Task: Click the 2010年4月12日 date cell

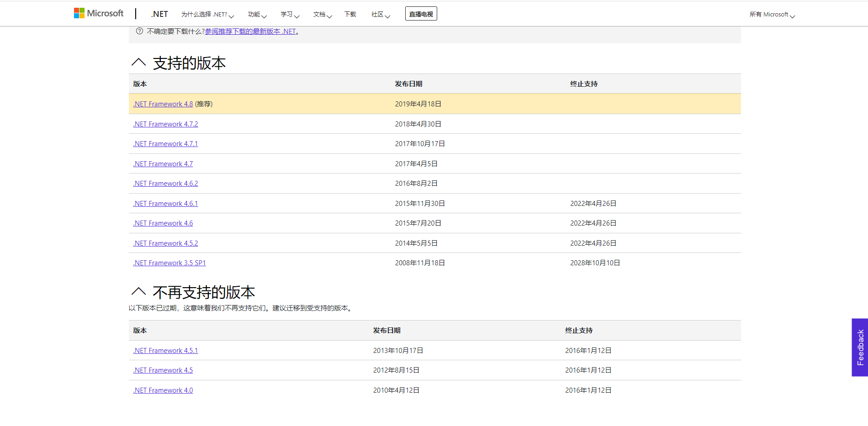Action: tap(396, 390)
